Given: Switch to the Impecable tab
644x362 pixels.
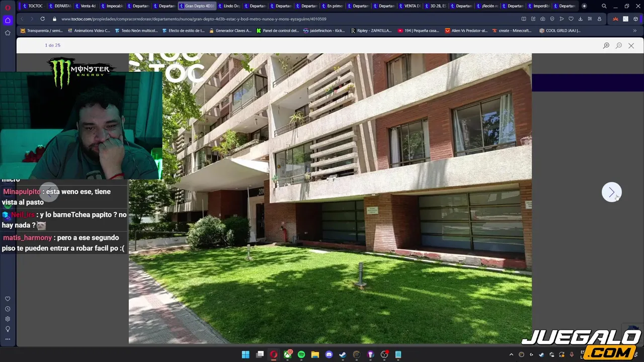Looking at the screenshot, I should (111, 6).
